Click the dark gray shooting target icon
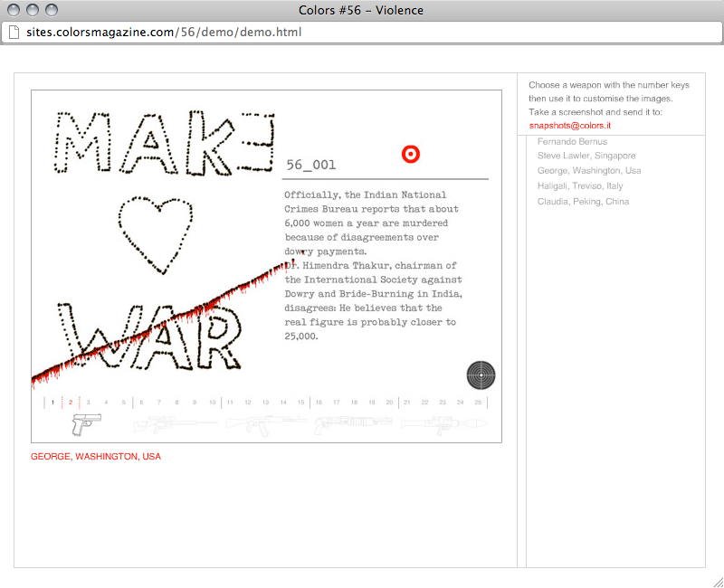Image resolution: width=724 pixels, height=588 pixels. click(x=481, y=375)
